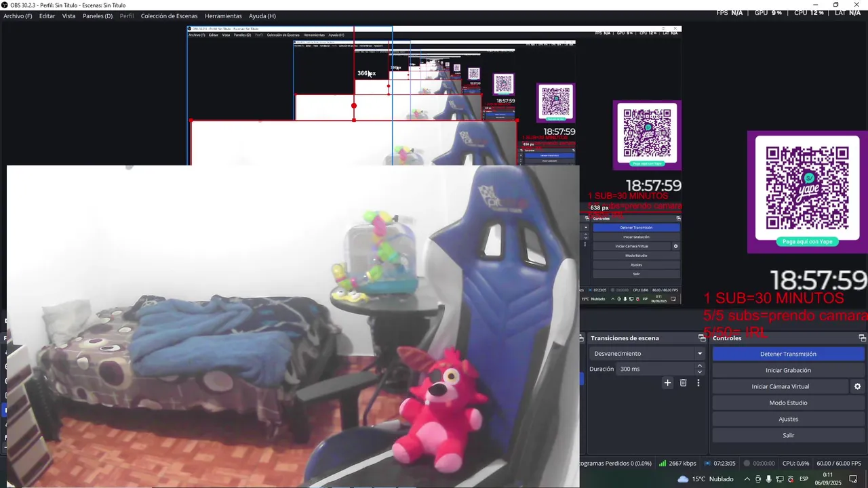Screen dimensions: 868x488
Task: Click Iniciar Cámara Virtual button
Action: click(780, 386)
